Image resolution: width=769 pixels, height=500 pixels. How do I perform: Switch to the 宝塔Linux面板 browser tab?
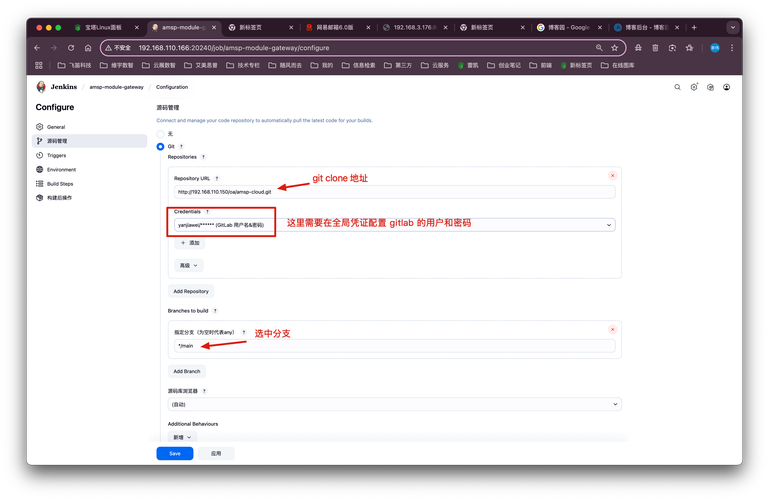click(103, 27)
